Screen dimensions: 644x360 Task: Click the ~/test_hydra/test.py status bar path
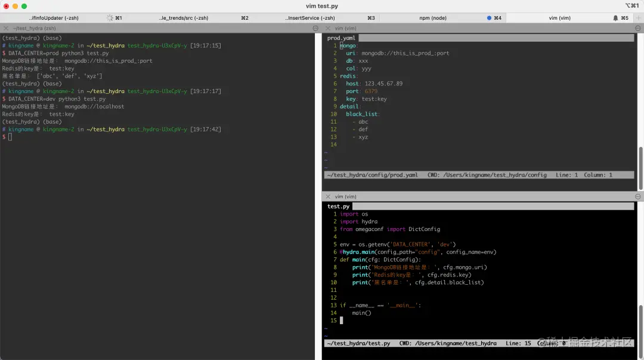[x=358, y=343]
